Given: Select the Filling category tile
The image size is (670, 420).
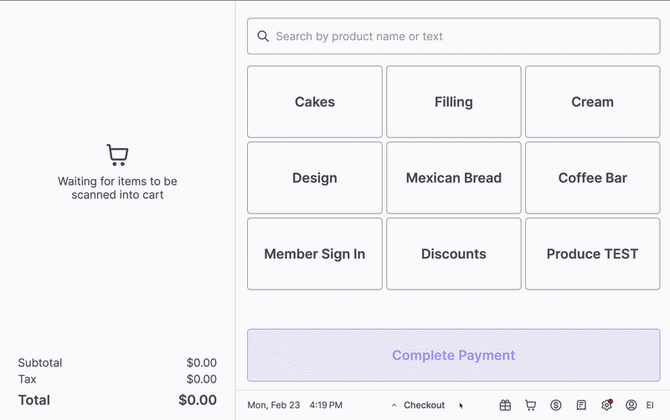Looking at the screenshot, I should coord(454,102).
